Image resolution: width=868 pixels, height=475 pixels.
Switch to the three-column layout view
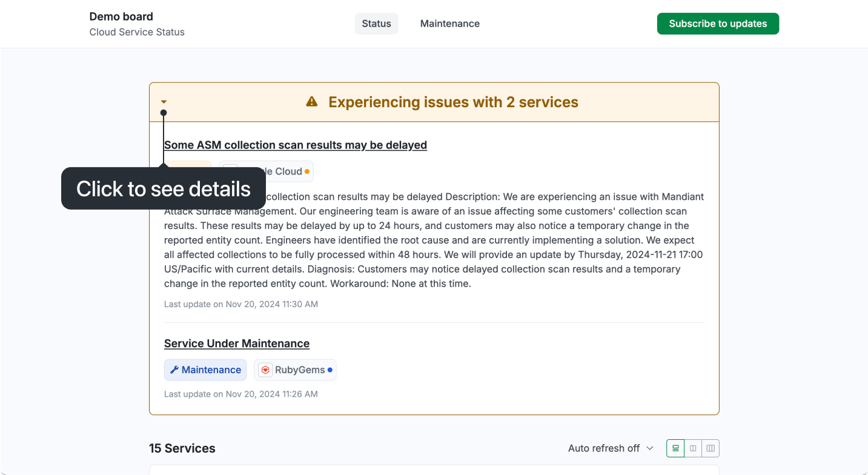[711, 448]
